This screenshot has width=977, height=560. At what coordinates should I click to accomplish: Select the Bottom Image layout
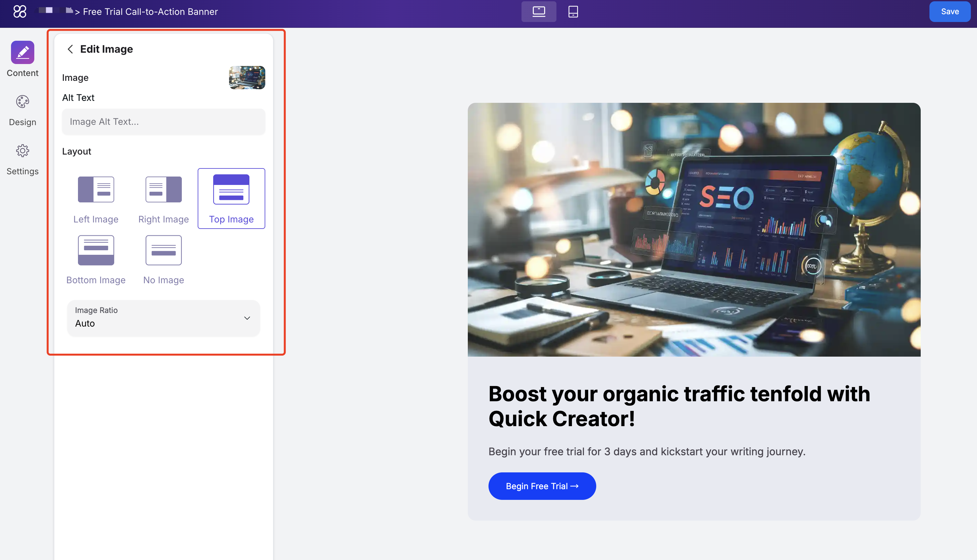(96, 260)
